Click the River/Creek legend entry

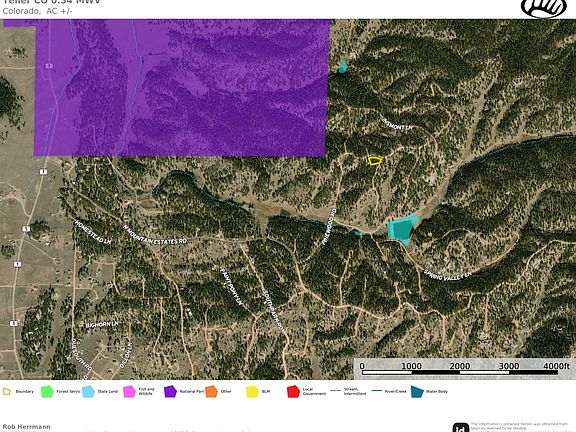point(389,391)
